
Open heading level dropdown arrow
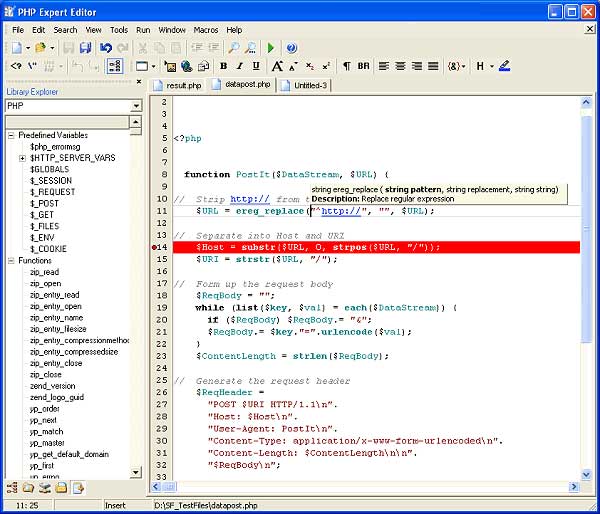point(492,67)
